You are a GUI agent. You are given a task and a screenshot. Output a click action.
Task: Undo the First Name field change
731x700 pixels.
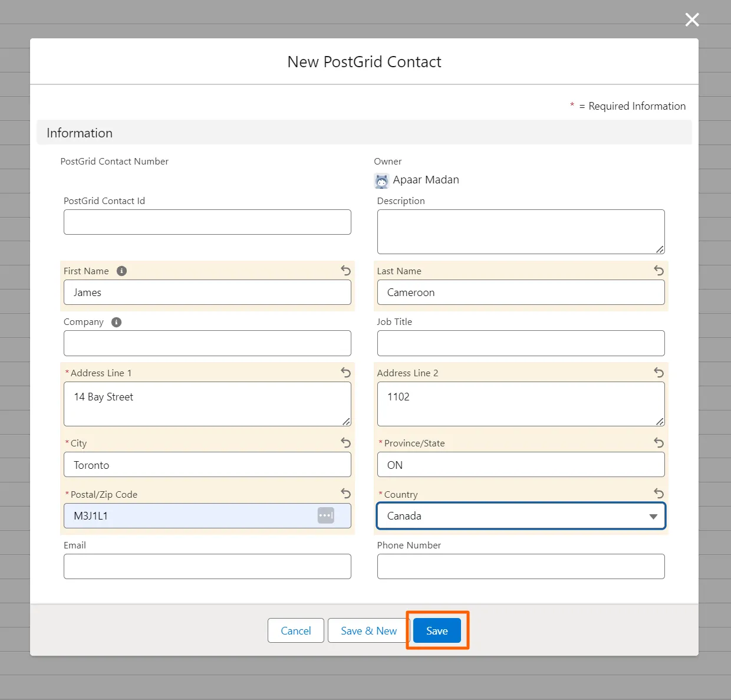345,271
